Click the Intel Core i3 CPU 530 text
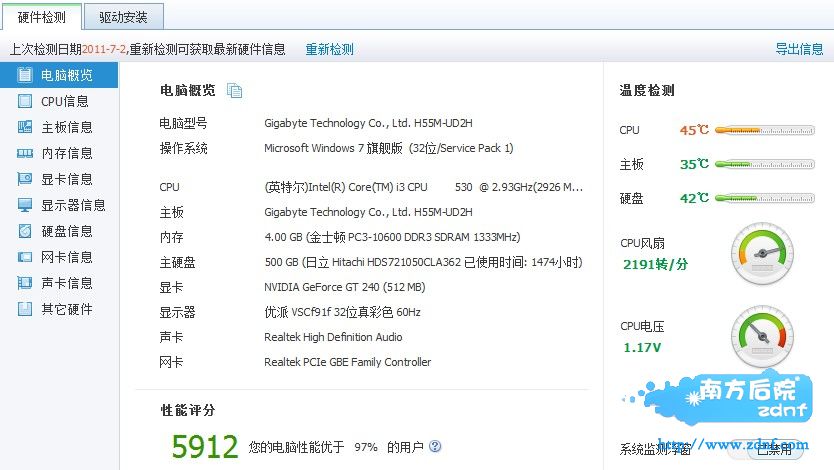Image resolution: width=834 pixels, height=470 pixels. tap(423, 187)
